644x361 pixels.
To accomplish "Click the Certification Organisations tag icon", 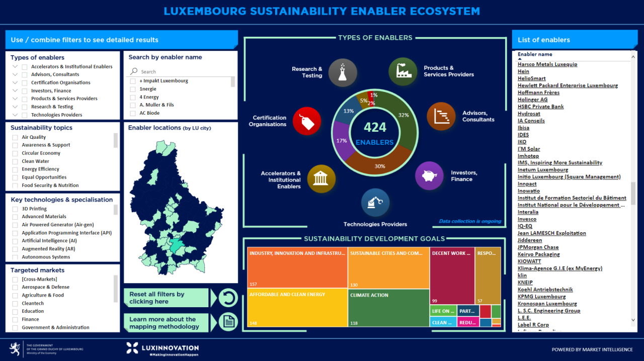I will click(x=307, y=121).
